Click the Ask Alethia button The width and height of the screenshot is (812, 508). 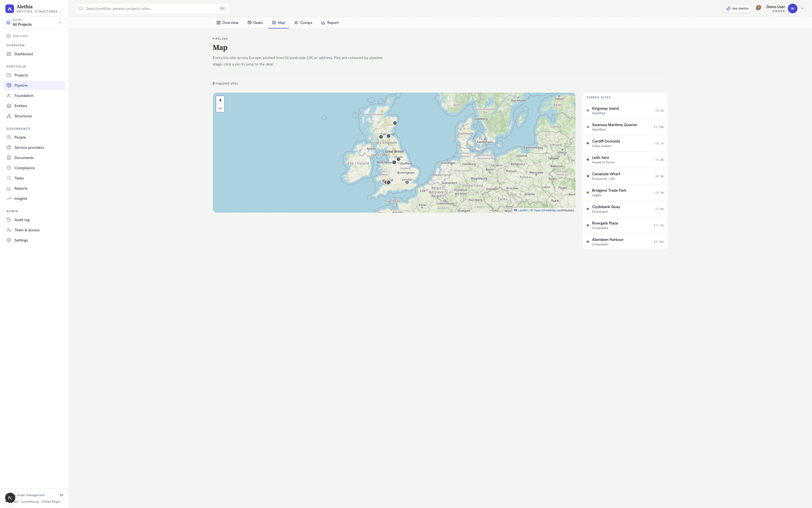(x=737, y=9)
